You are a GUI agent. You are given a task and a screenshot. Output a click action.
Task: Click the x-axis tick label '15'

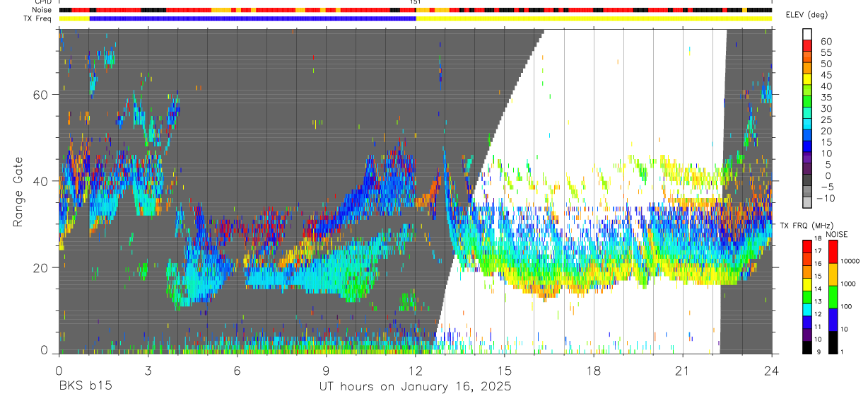point(504,370)
